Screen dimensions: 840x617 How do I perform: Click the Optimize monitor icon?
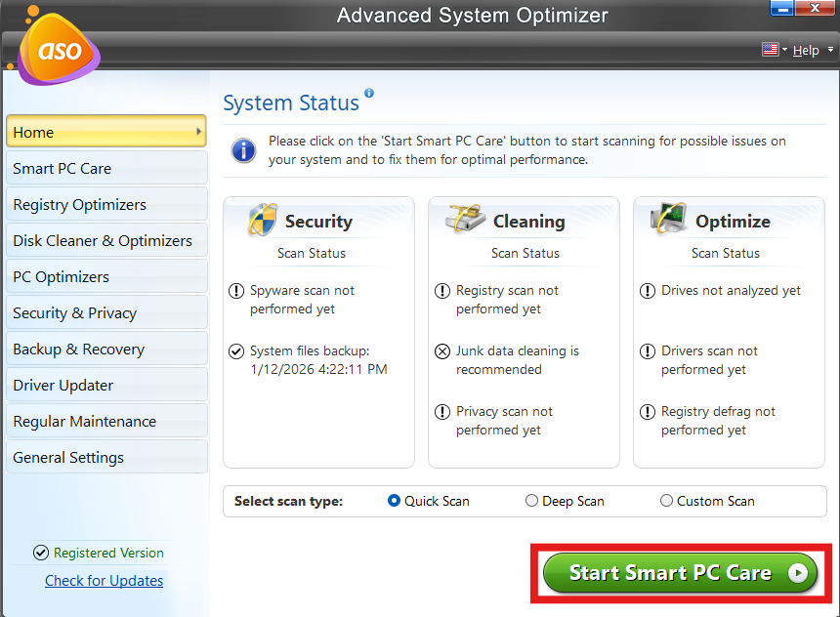click(x=669, y=220)
